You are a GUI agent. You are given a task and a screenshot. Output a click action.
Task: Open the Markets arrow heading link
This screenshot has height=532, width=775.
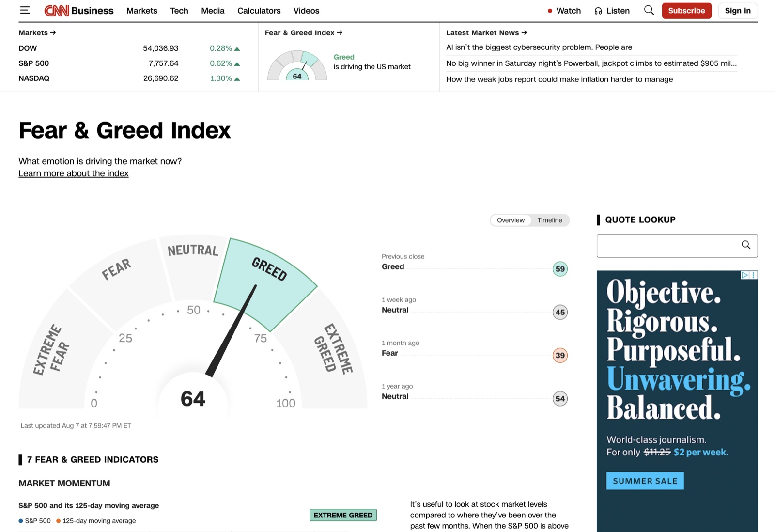point(37,32)
